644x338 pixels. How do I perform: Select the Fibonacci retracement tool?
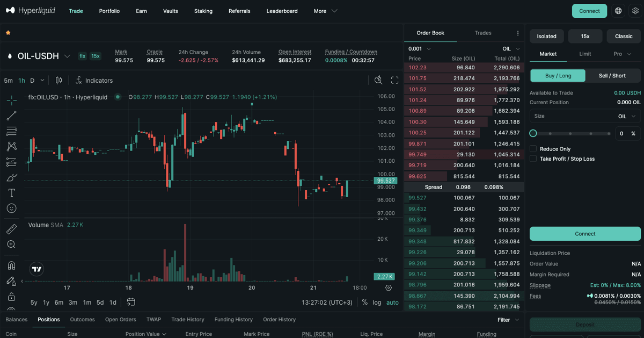pos(11,131)
